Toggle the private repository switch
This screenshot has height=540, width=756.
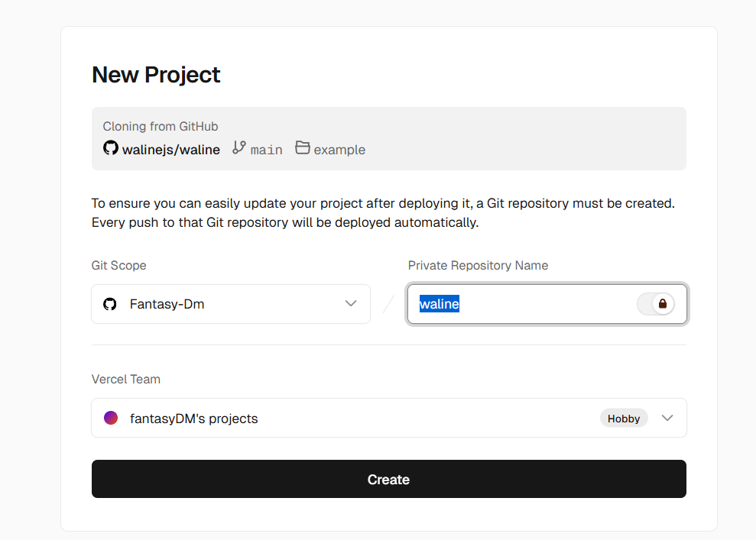655,304
